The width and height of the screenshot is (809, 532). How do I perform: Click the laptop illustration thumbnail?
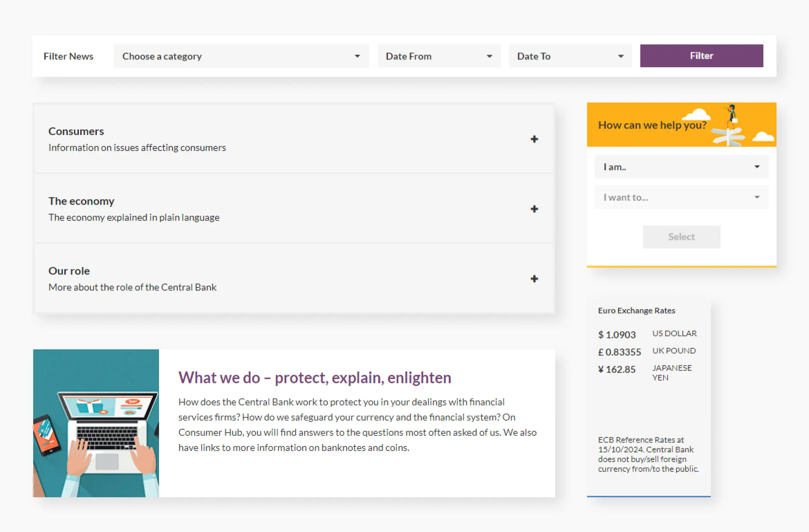pos(96,423)
